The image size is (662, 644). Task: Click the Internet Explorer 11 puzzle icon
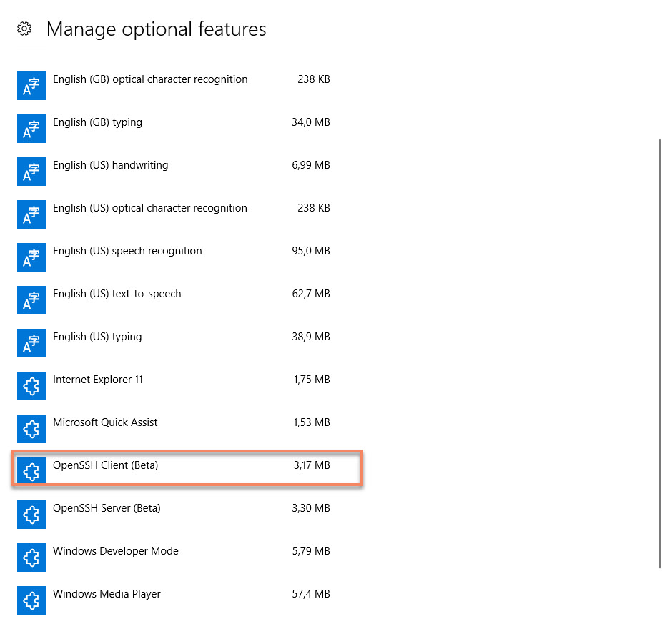[31, 386]
